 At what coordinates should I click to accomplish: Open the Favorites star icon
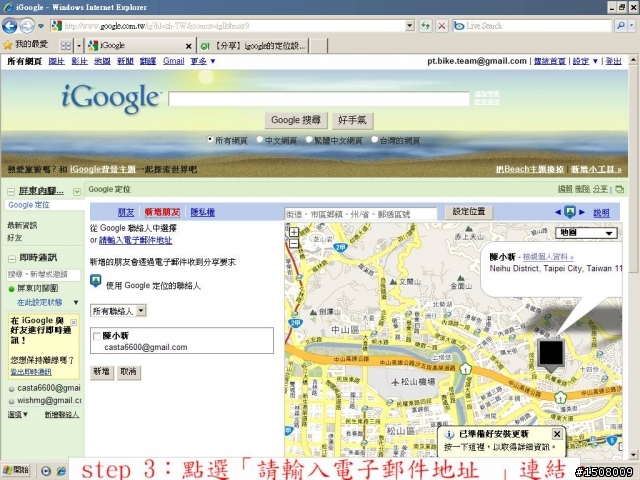[x=7, y=45]
